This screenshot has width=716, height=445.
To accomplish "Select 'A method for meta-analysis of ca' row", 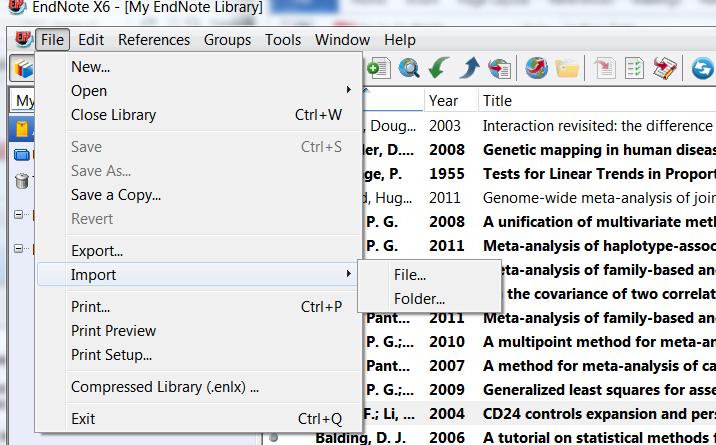I will [x=599, y=366].
